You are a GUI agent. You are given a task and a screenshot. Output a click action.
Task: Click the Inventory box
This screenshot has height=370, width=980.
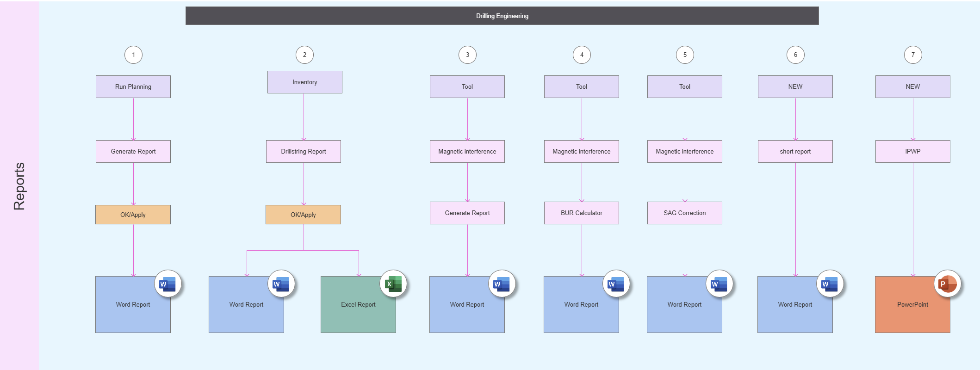tap(305, 82)
